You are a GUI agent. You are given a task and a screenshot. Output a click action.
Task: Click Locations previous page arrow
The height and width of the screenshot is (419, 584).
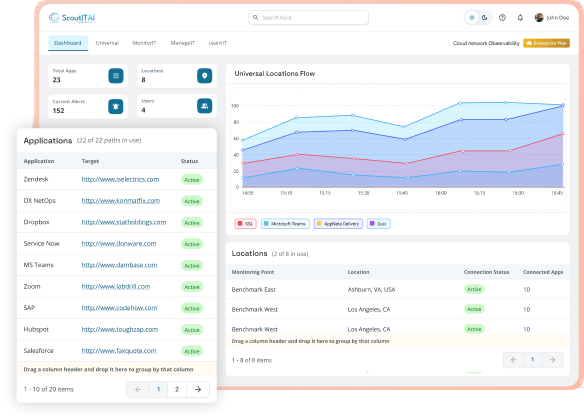tap(514, 359)
